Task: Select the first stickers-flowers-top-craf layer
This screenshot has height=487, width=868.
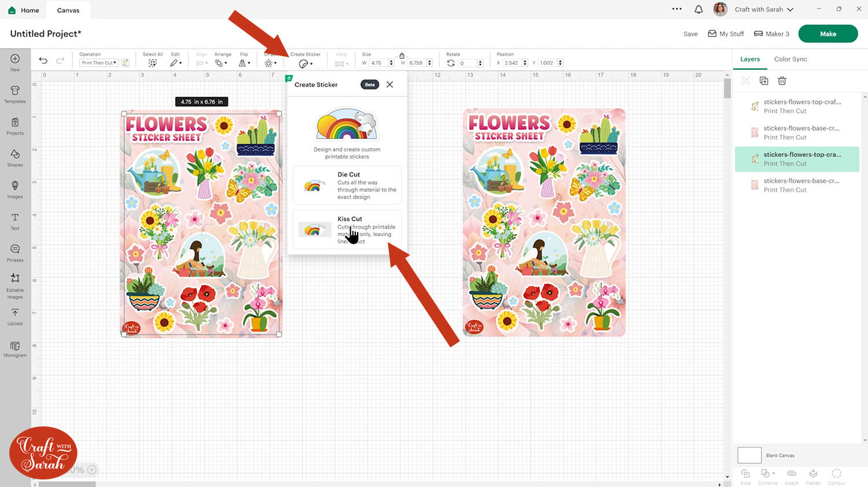Action: (x=797, y=106)
